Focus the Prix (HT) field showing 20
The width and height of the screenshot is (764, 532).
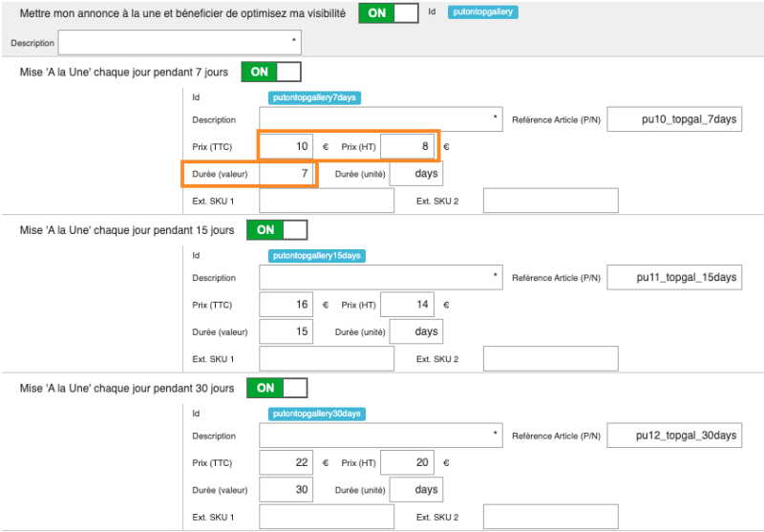(407, 462)
